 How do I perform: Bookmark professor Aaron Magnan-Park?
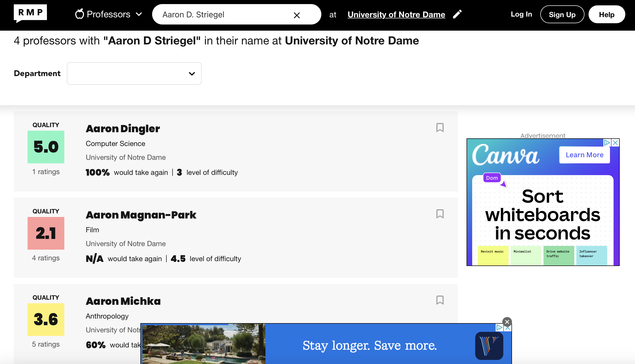tap(440, 214)
